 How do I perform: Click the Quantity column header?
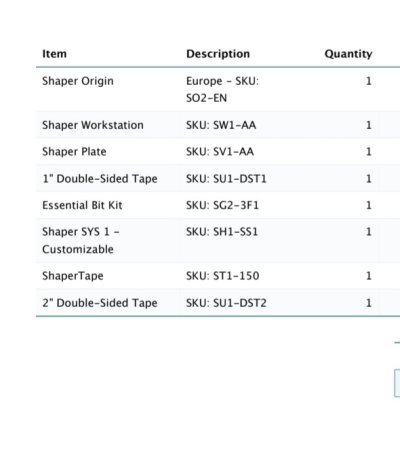(x=348, y=54)
